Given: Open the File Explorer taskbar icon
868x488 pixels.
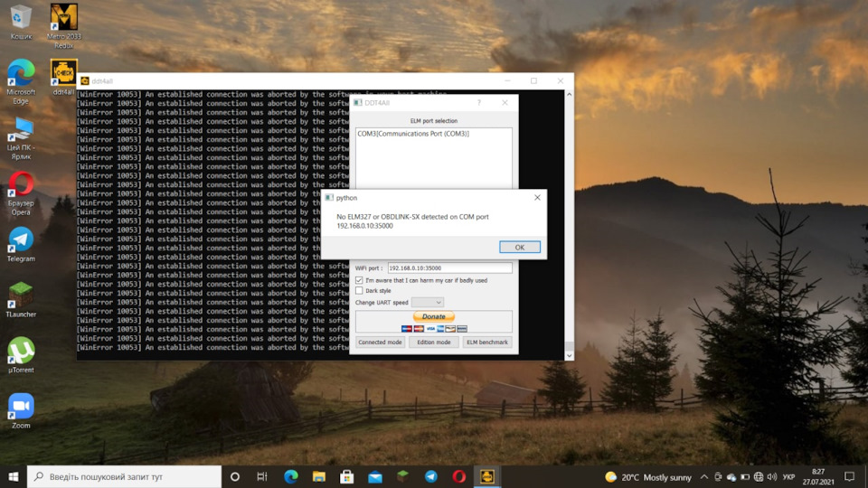Looking at the screenshot, I should click(x=318, y=476).
